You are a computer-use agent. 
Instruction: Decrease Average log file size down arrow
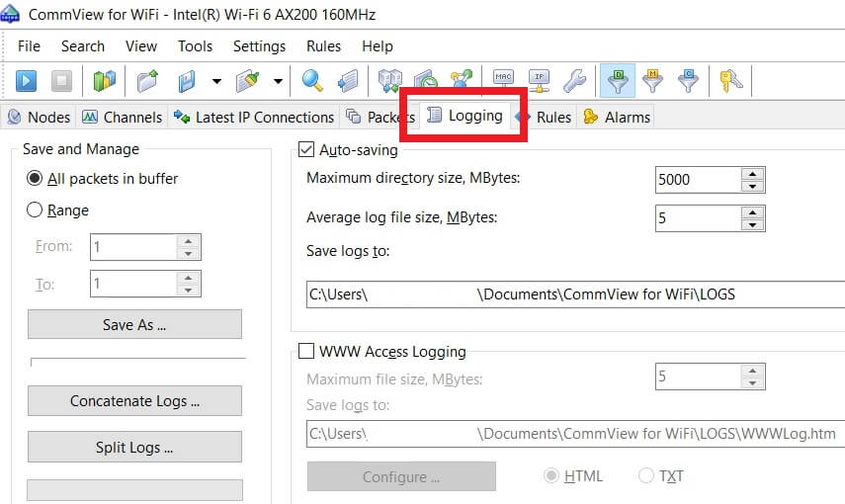(752, 224)
